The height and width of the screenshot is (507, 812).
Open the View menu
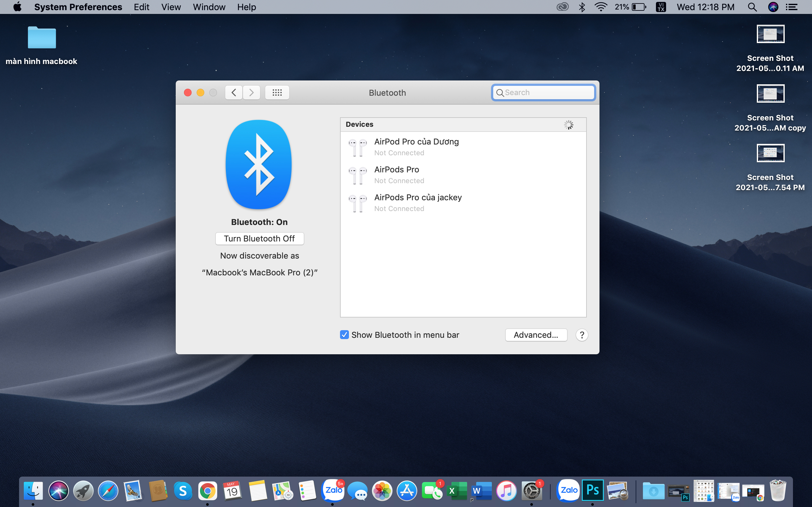pyautogui.click(x=171, y=7)
